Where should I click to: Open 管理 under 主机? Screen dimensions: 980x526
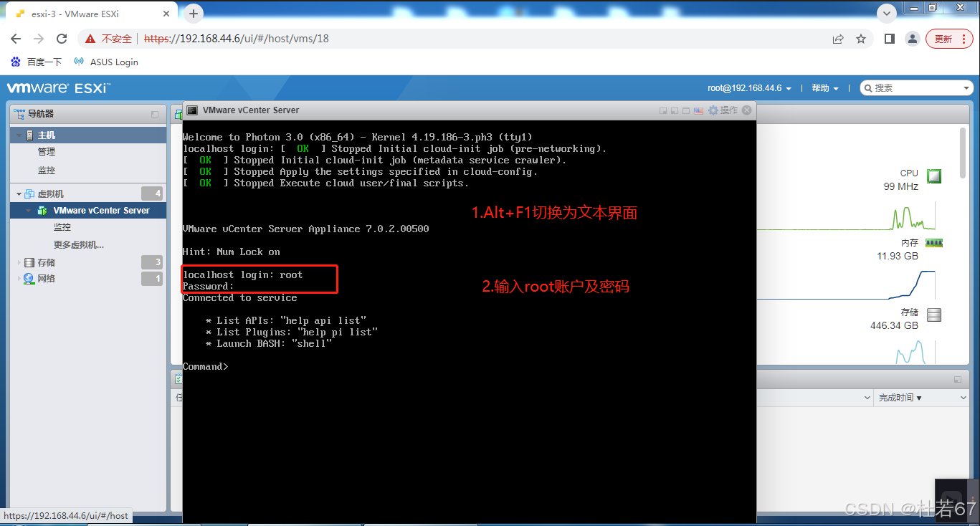point(47,152)
